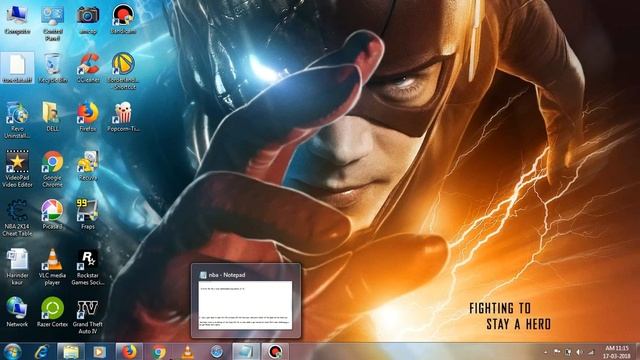Screen dimensions: 640x360
Task: Open VLC cone icon on the taskbar
Action: [187, 351]
